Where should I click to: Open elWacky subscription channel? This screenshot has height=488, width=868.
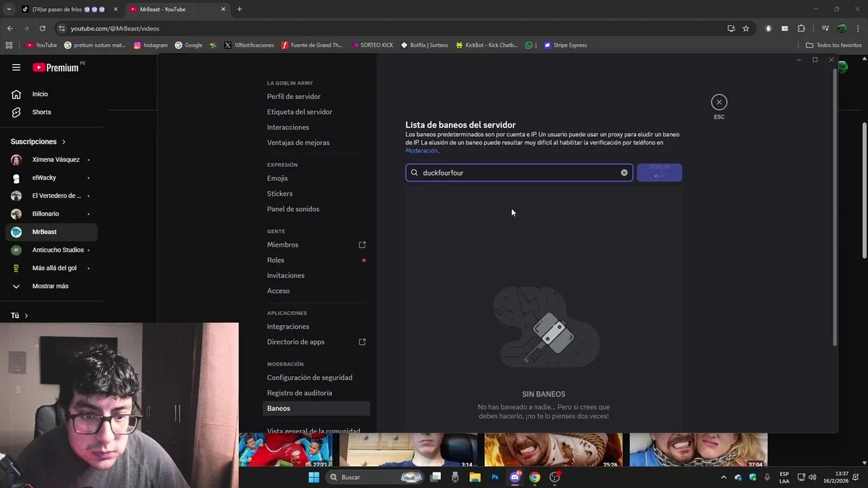tap(52, 178)
